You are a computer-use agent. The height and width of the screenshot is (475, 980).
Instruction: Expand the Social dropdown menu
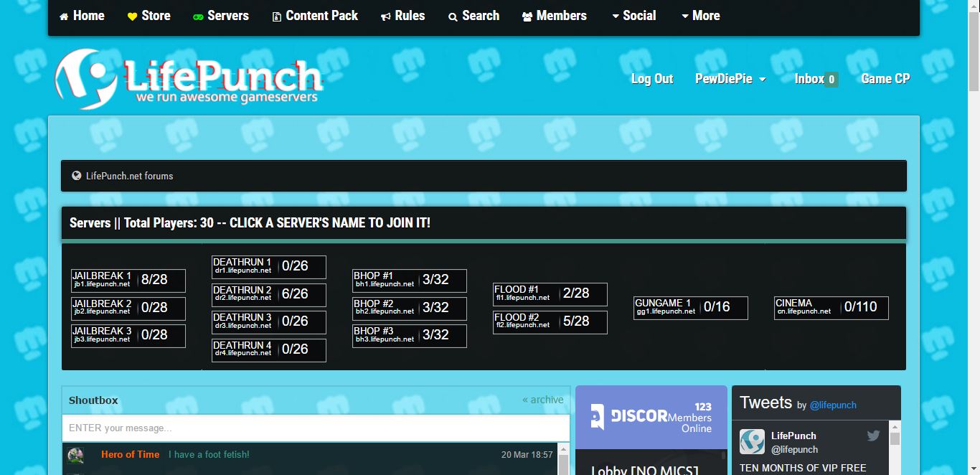pyautogui.click(x=633, y=16)
